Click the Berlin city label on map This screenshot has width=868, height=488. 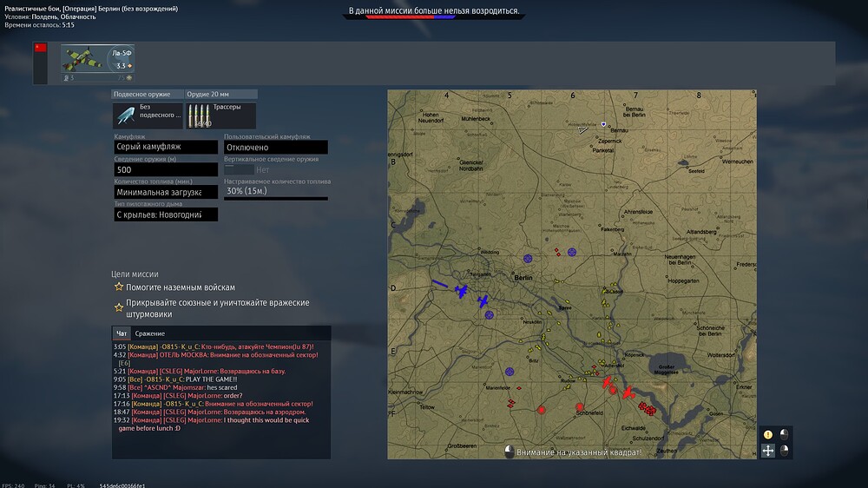click(x=523, y=277)
